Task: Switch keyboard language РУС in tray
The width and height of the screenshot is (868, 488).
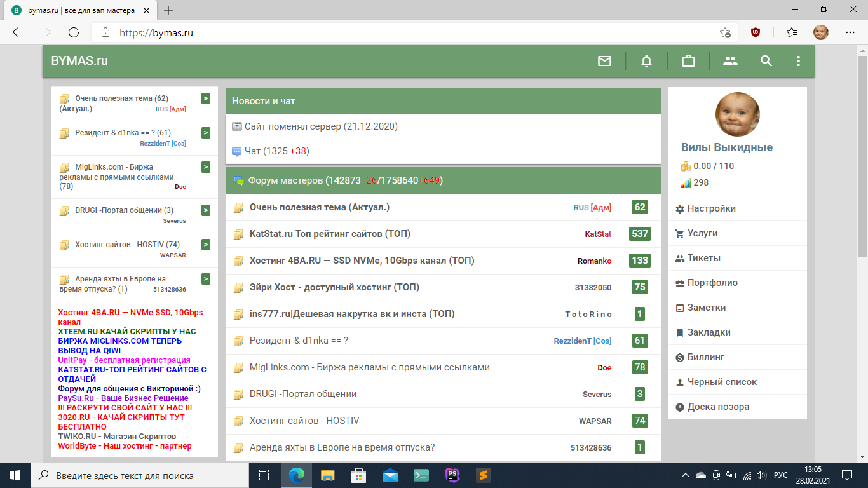Action: [x=781, y=475]
